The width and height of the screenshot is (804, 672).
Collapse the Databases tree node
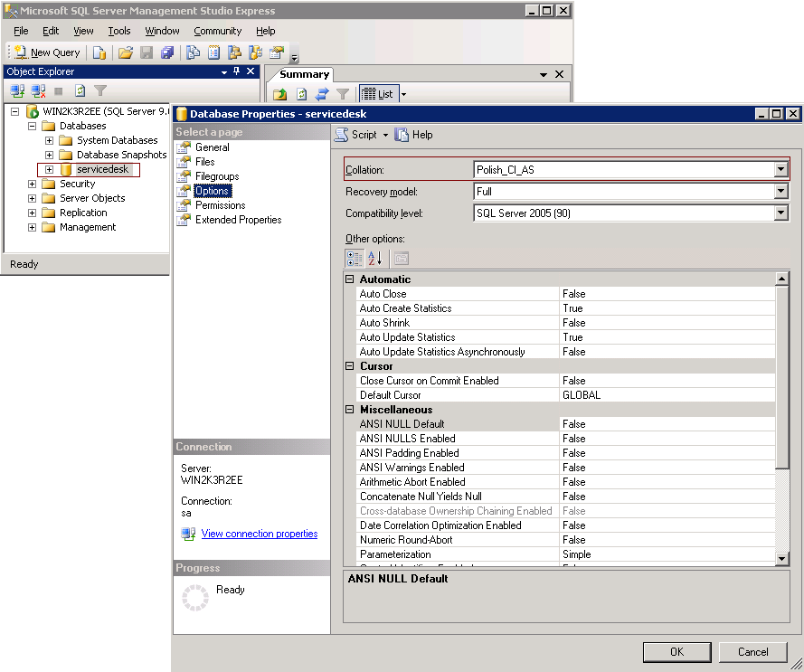click(32, 126)
